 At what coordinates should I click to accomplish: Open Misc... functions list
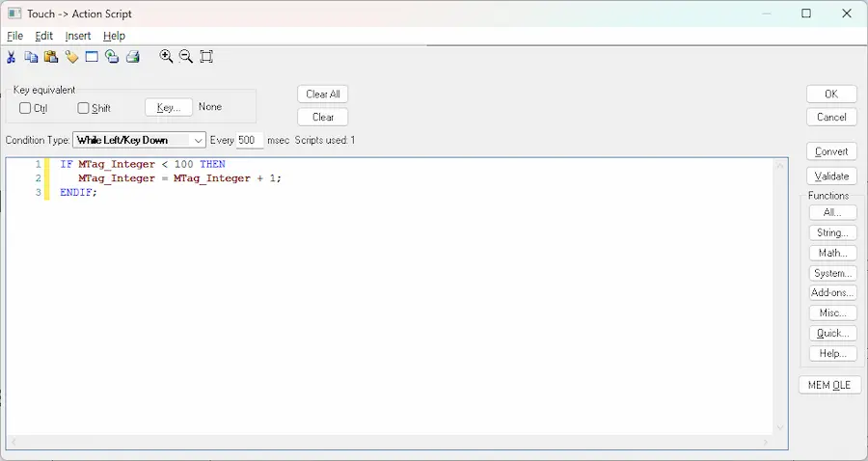pyautogui.click(x=832, y=313)
